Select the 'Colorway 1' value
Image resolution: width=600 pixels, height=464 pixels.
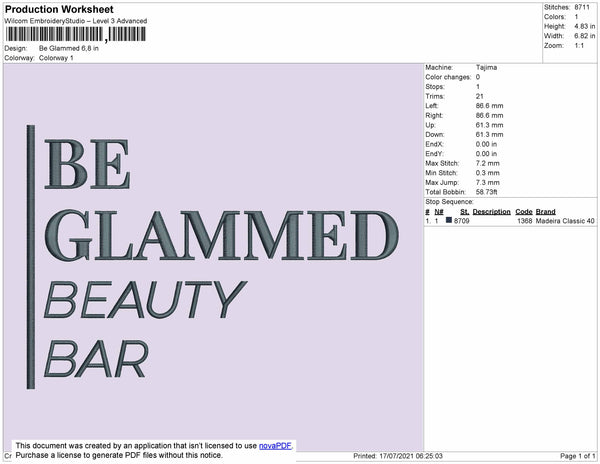[x=56, y=58]
